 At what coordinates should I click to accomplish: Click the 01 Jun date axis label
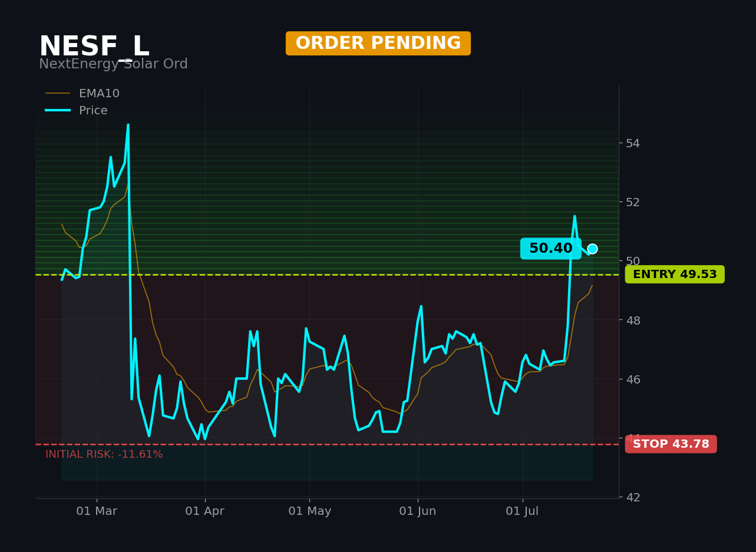pyautogui.click(x=418, y=511)
